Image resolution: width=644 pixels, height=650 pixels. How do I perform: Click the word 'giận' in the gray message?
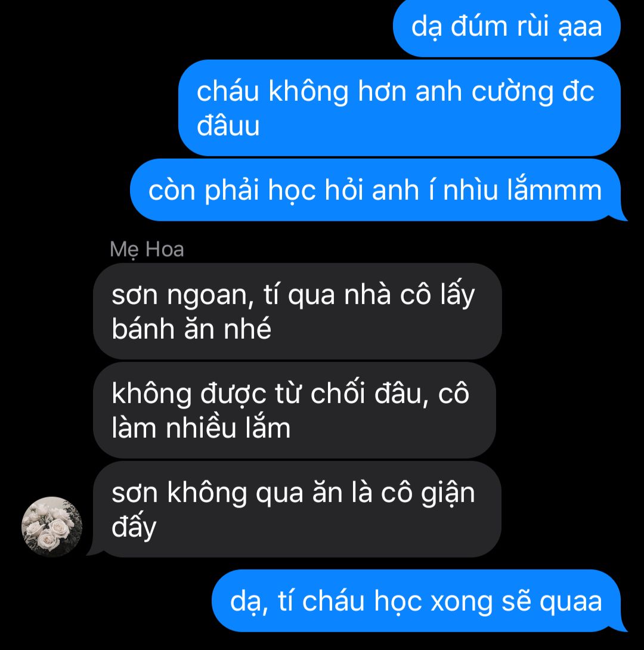(x=448, y=494)
